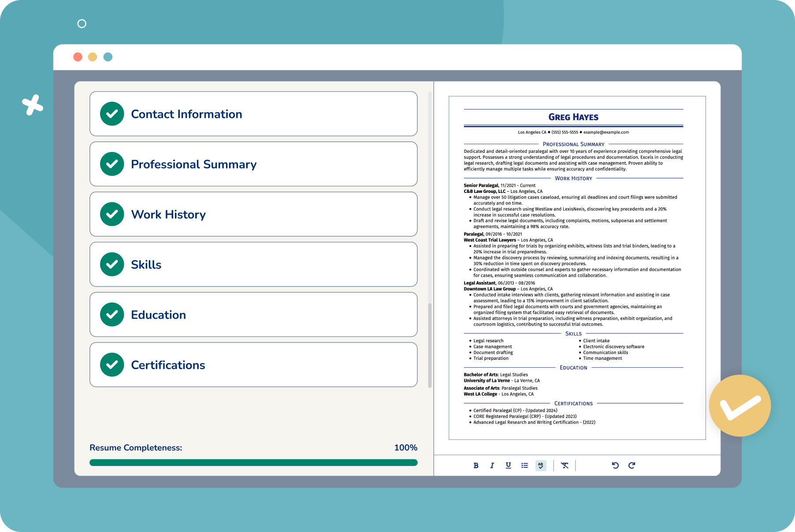
Task: Clear text formatting
Action: 565,465
